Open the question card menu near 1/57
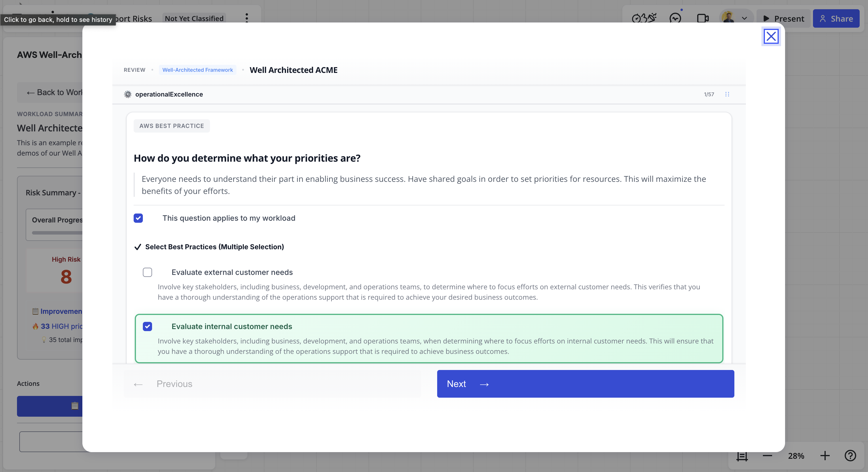Screen dimensions: 868x472 coord(727,95)
